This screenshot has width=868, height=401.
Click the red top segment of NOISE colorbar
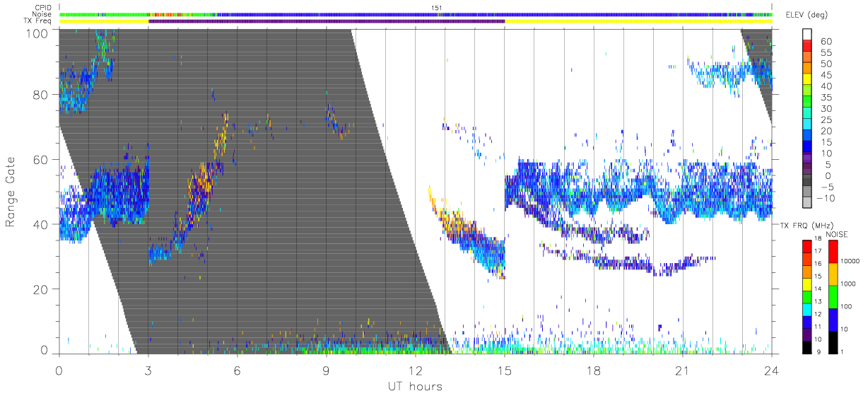point(833,252)
